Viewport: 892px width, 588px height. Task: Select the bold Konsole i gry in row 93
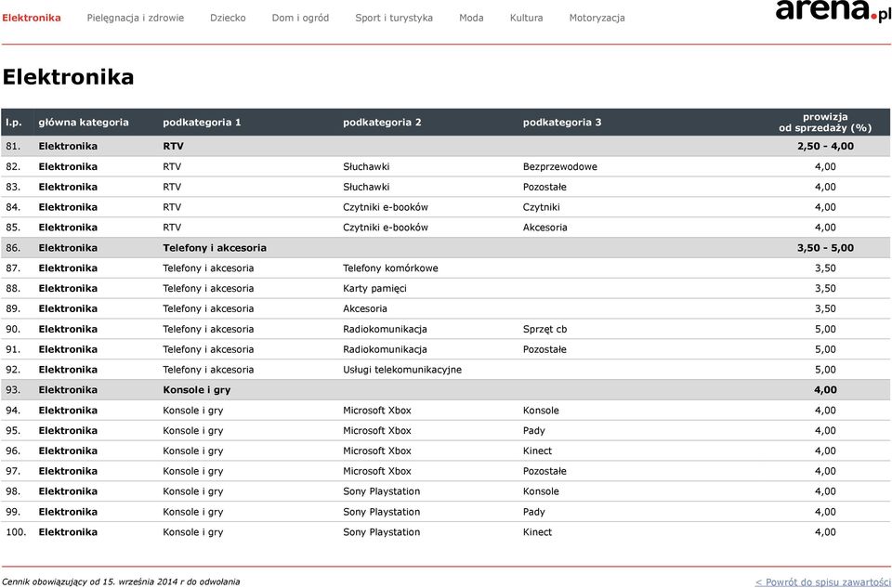tap(196, 390)
